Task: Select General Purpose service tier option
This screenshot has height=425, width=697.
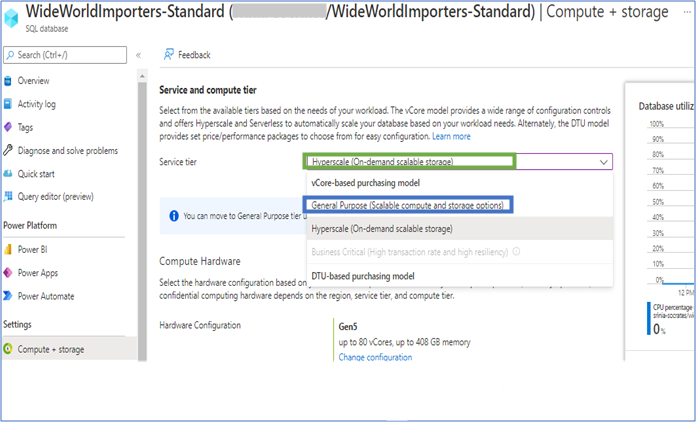Action: pyautogui.click(x=408, y=205)
